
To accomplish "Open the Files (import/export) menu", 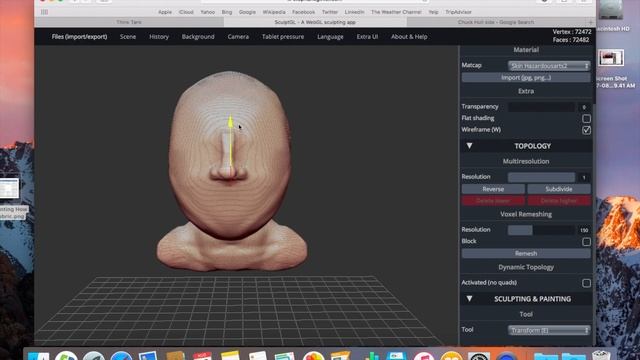I will (79, 37).
